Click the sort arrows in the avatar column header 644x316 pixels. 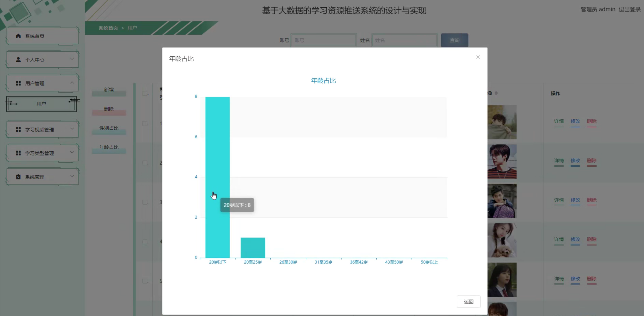point(496,93)
